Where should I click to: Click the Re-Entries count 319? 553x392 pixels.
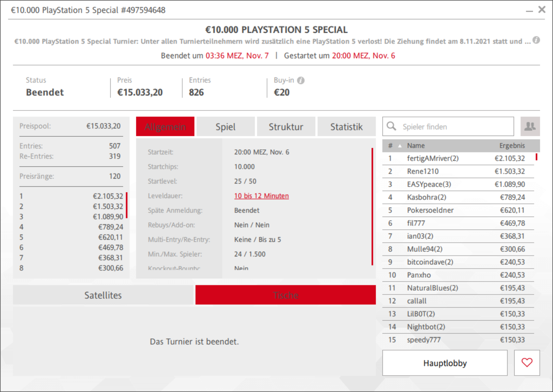(115, 156)
